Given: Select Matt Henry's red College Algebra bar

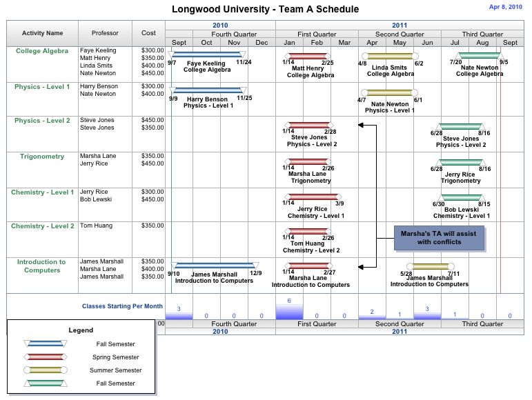Looking at the screenshot, I should (x=308, y=56).
